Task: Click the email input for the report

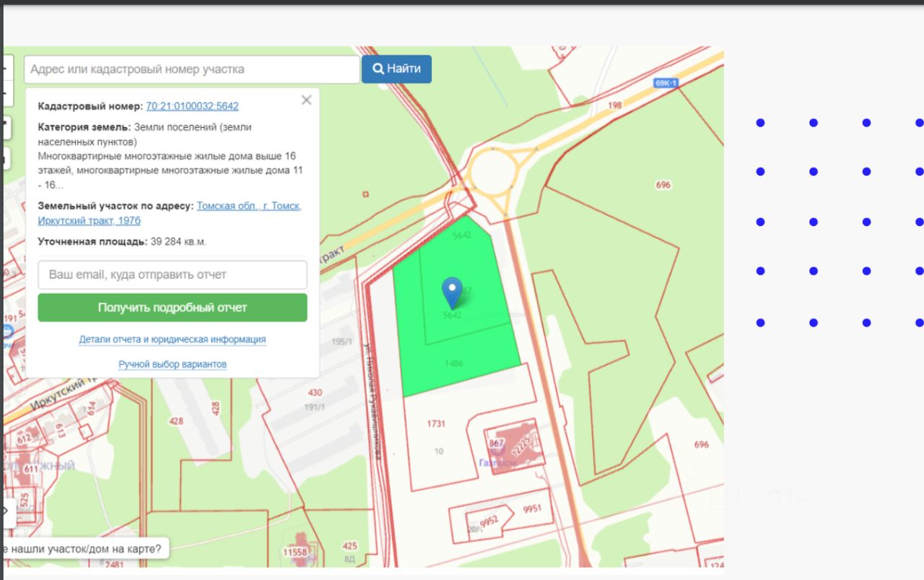Action: point(173,275)
